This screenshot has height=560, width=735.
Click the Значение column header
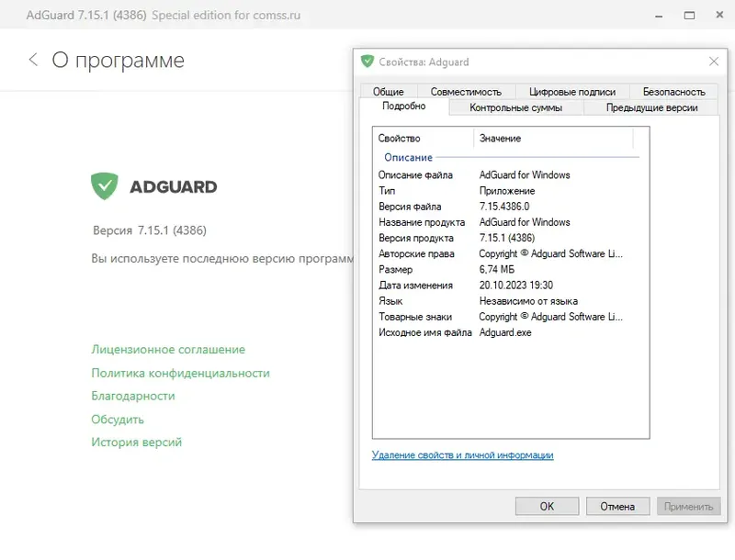click(x=553, y=138)
